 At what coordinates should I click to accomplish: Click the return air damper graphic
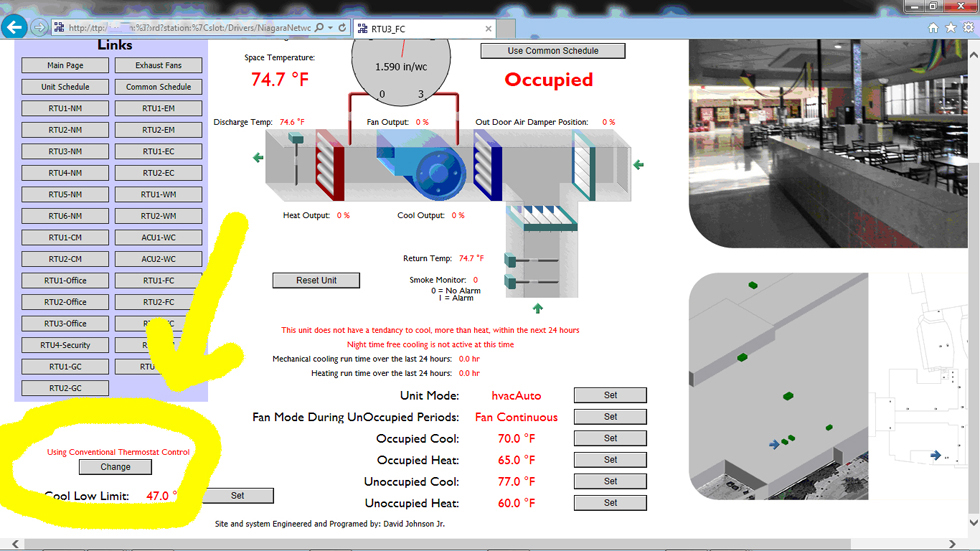(x=541, y=219)
